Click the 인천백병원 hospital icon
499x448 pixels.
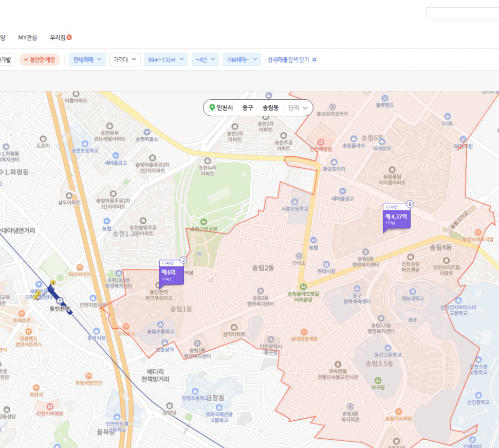pos(320,141)
